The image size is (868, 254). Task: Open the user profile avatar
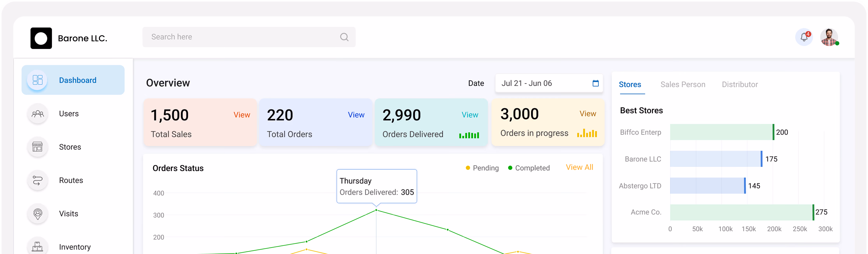tap(829, 37)
